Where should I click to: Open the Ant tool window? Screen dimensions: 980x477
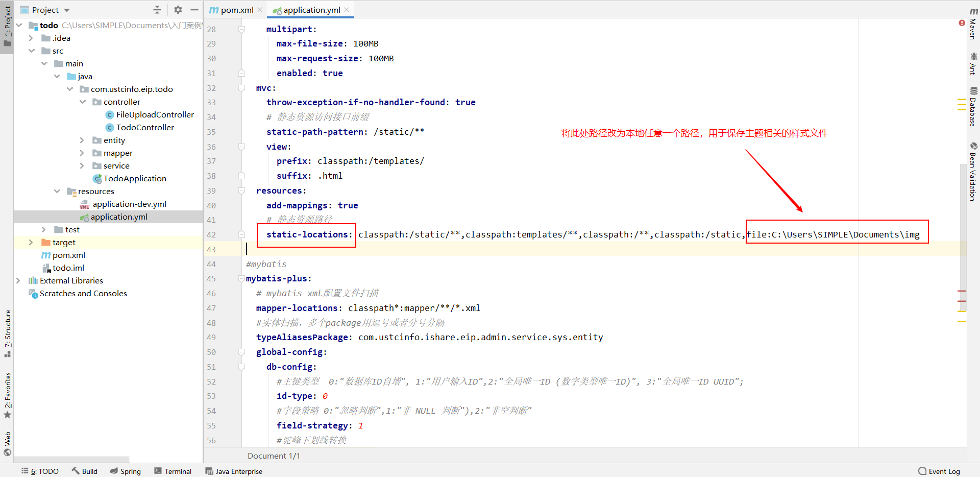(x=973, y=63)
